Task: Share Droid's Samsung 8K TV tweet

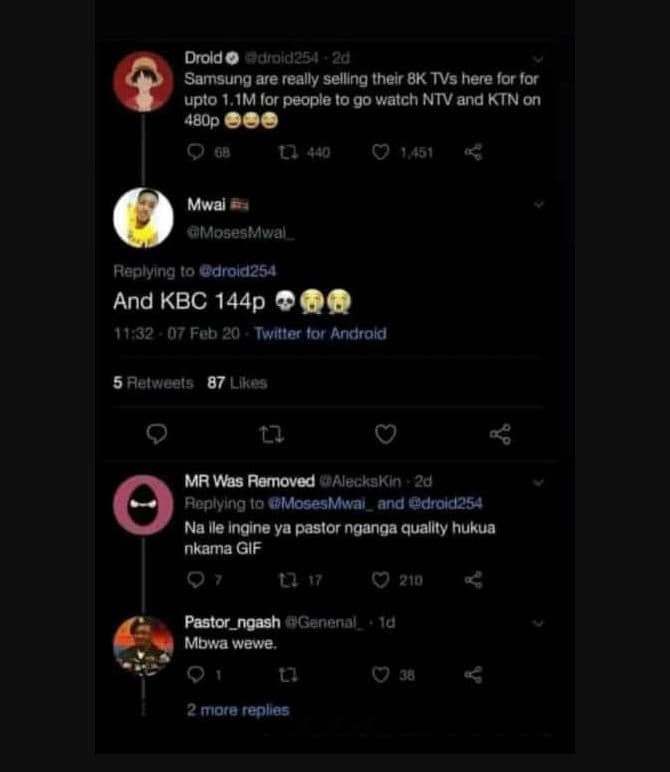Action: (473, 152)
